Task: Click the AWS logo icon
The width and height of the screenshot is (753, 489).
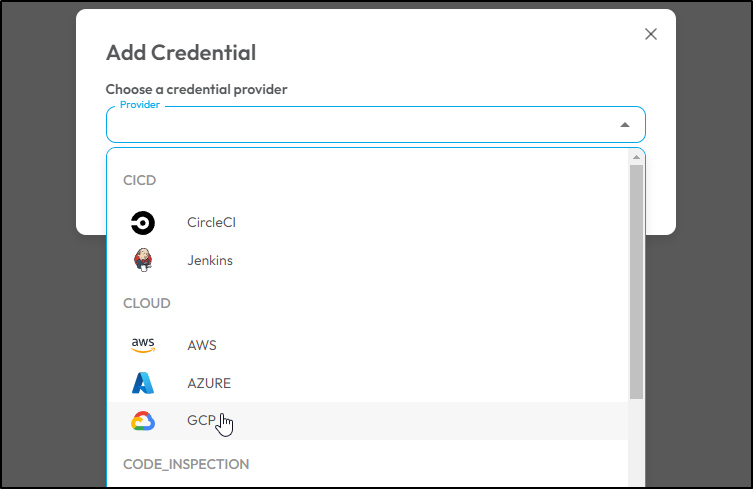Action: pos(143,345)
